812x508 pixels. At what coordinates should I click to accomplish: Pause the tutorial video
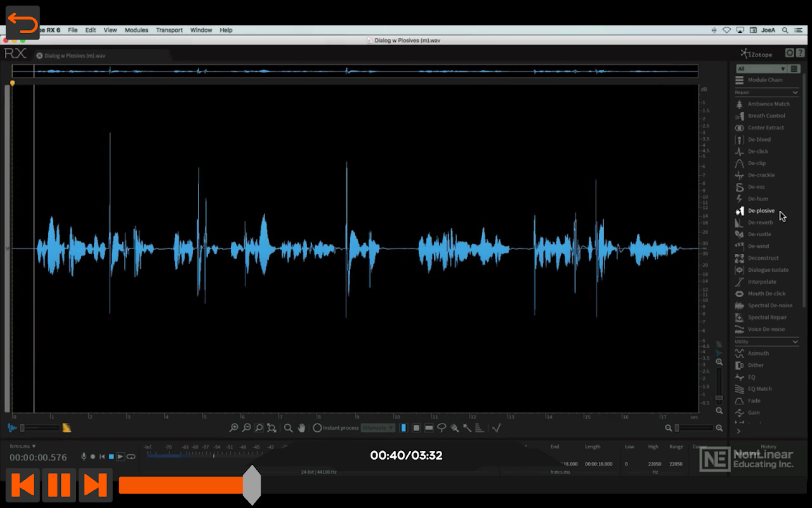point(59,486)
